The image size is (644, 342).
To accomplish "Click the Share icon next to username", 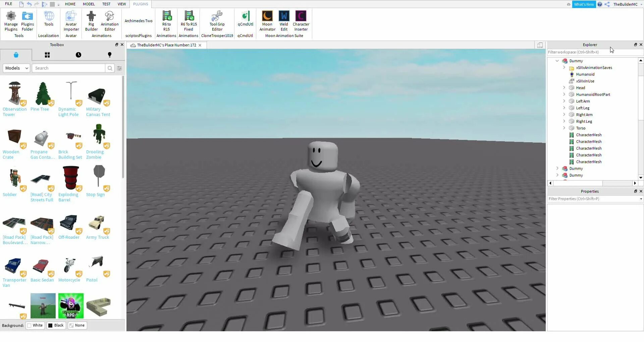I will pyautogui.click(x=607, y=4).
